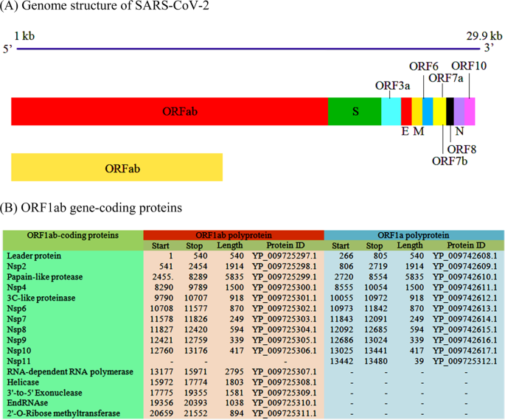Click protein ID 'YP_009742611.1'
Viewport: 505px width, 420px height.
point(465,287)
